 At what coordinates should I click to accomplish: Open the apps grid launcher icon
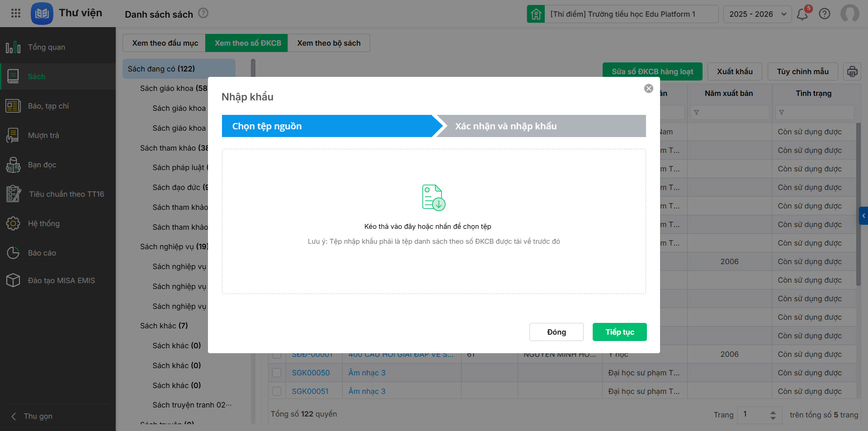[x=16, y=13]
